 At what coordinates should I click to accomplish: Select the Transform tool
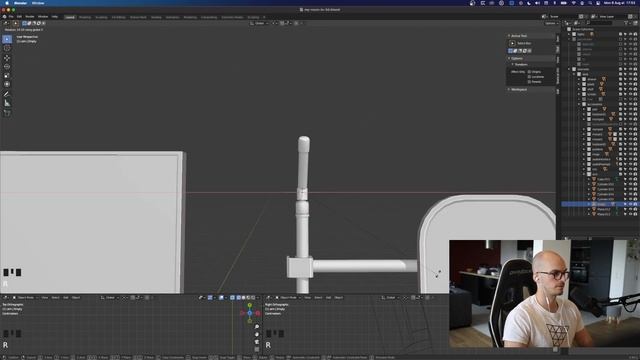coord(7,84)
